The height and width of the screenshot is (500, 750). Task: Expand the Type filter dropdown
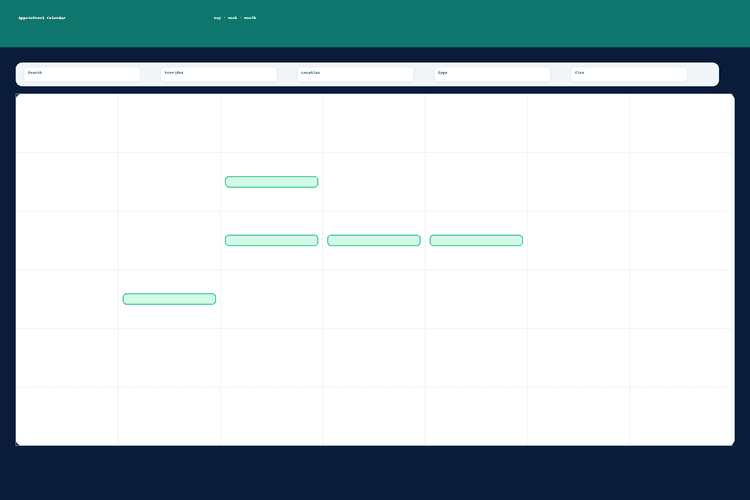click(492, 74)
